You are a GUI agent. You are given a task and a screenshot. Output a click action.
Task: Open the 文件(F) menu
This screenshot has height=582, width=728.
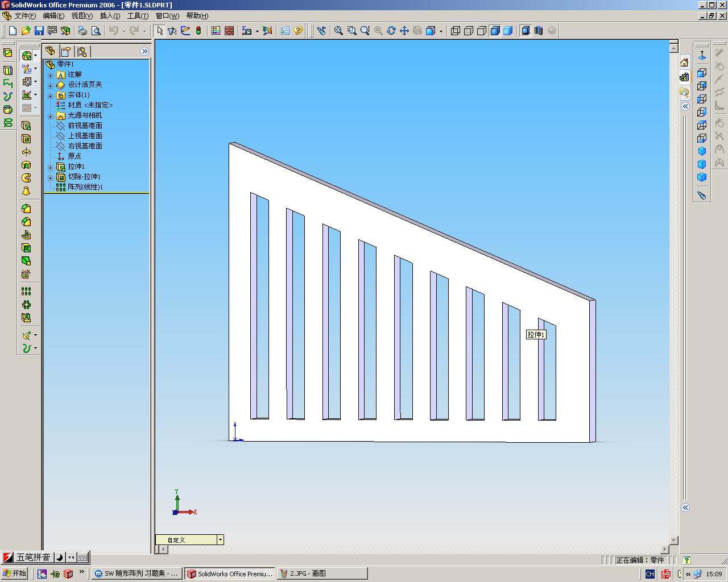point(25,16)
